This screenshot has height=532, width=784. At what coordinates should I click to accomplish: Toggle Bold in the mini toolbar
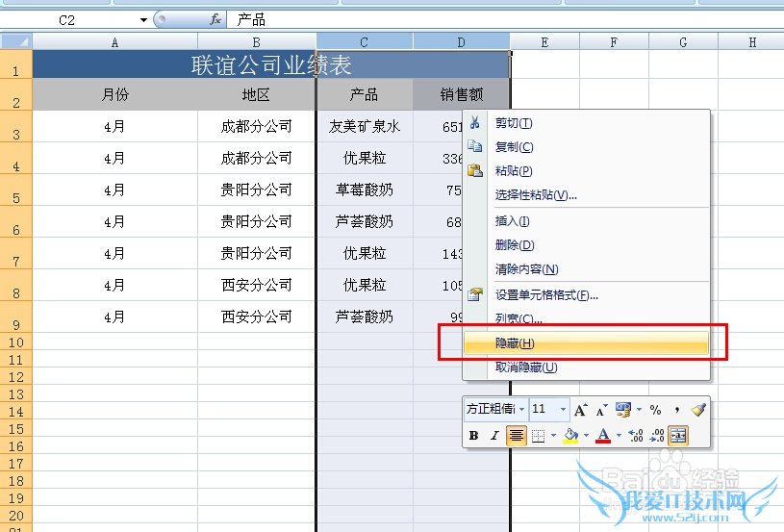pos(474,436)
